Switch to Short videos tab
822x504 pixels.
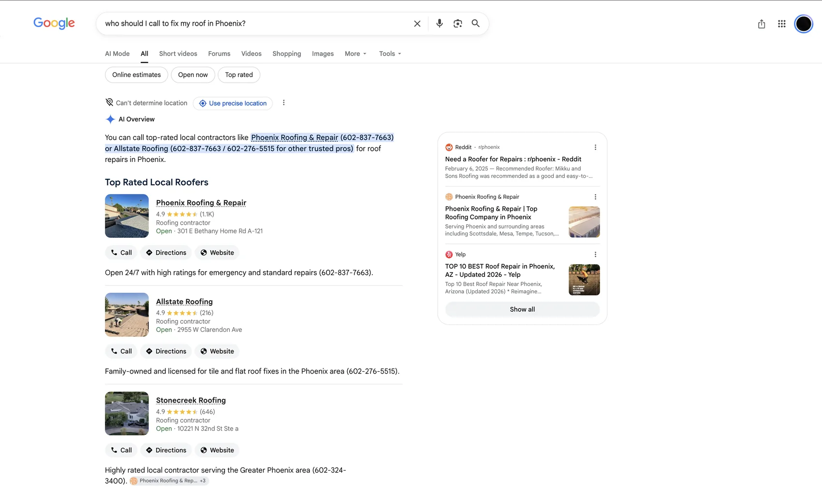point(178,54)
